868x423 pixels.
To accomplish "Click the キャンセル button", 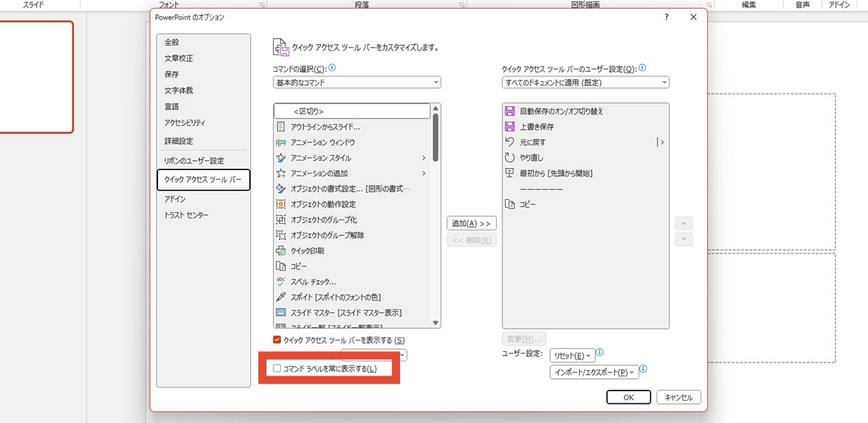I will (x=679, y=397).
